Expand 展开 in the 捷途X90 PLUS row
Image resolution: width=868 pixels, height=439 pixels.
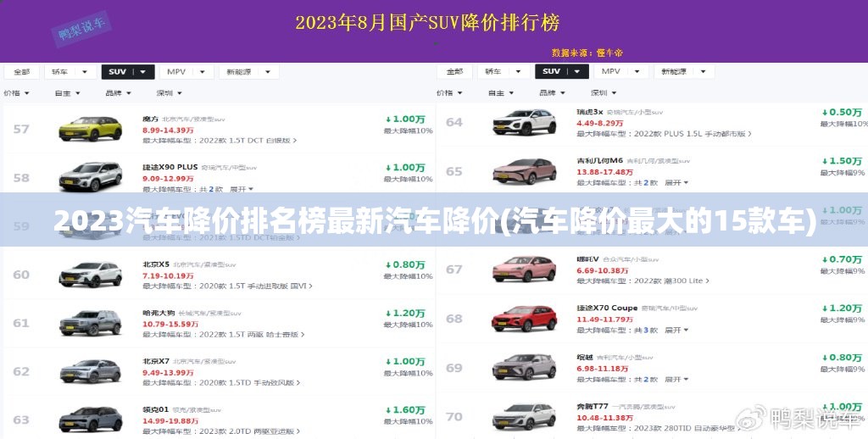tap(242, 189)
